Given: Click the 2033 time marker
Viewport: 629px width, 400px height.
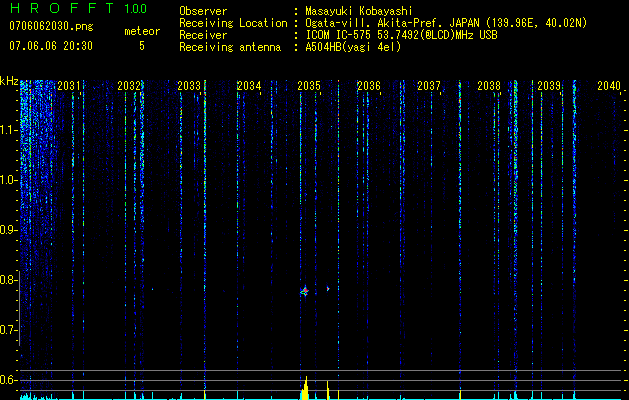Looking at the screenshot, I should click(x=189, y=85).
